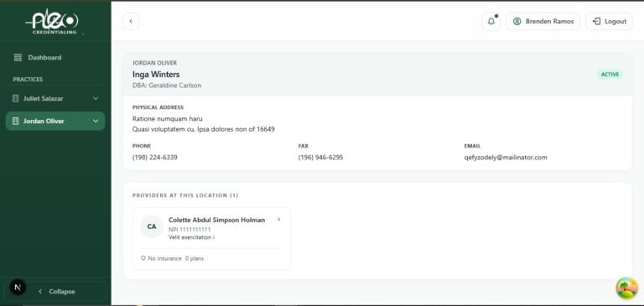This screenshot has height=306, width=644.
Task: Click the Collapse left arrow icon
Action: tap(40, 291)
